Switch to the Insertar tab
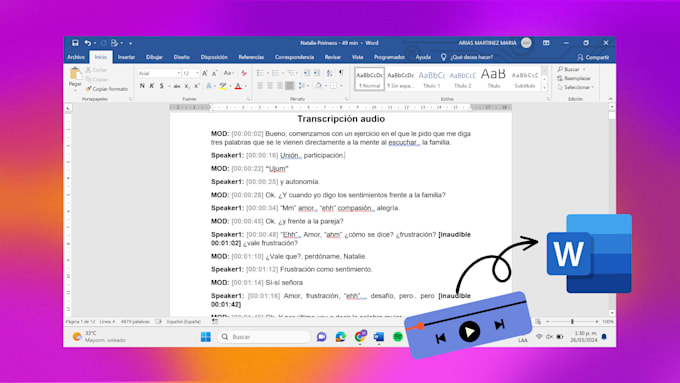The height and width of the screenshot is (383, 680). point(126,57)
